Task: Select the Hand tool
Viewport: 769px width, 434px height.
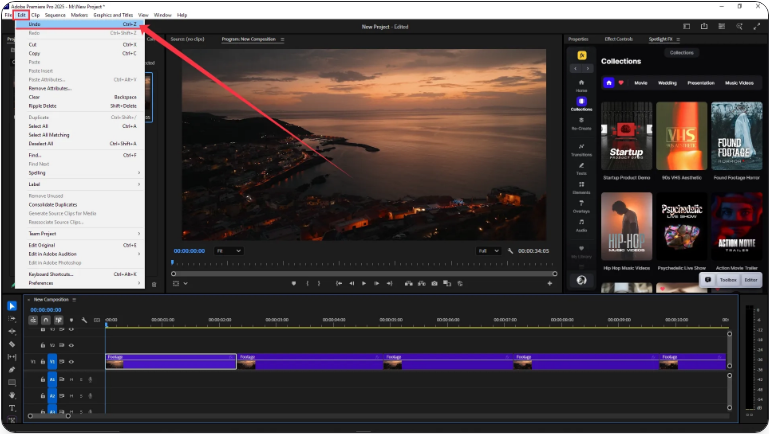Action: pos(12,395)
